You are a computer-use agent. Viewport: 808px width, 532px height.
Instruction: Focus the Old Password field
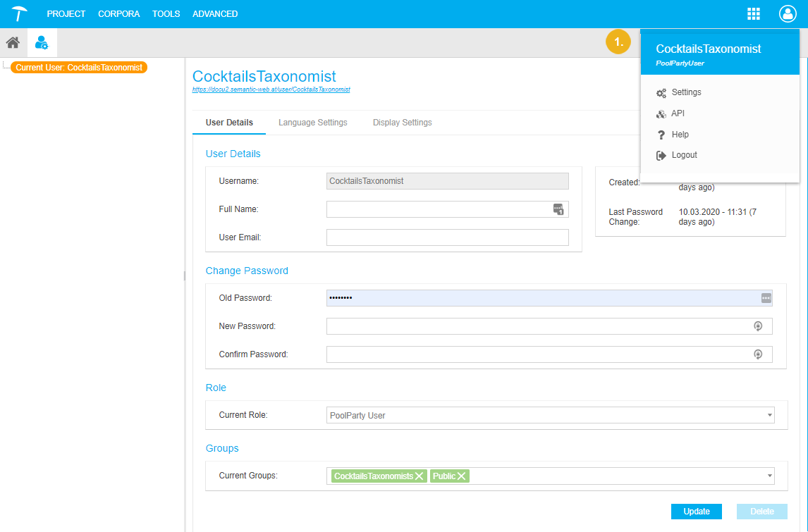[549, 298]
